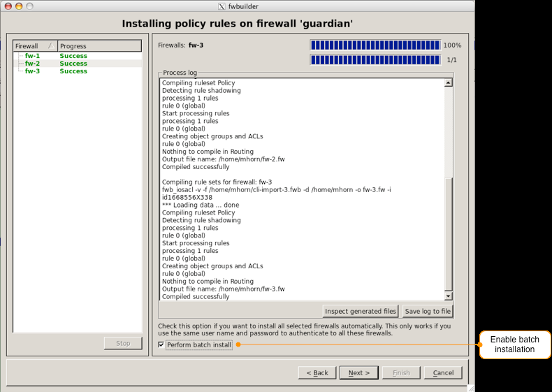
Task: Click the Progress column header
Action: point(100,46)
